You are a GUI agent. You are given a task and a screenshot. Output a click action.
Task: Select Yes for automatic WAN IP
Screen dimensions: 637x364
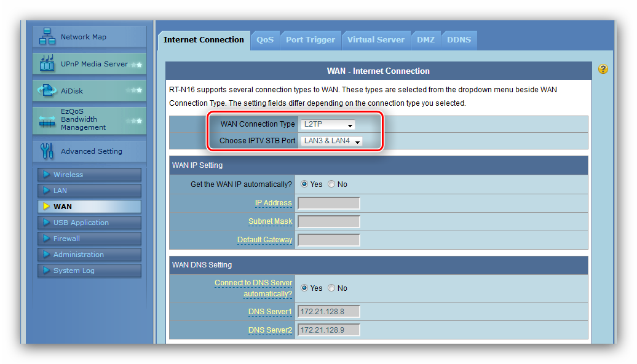point(304,184)
